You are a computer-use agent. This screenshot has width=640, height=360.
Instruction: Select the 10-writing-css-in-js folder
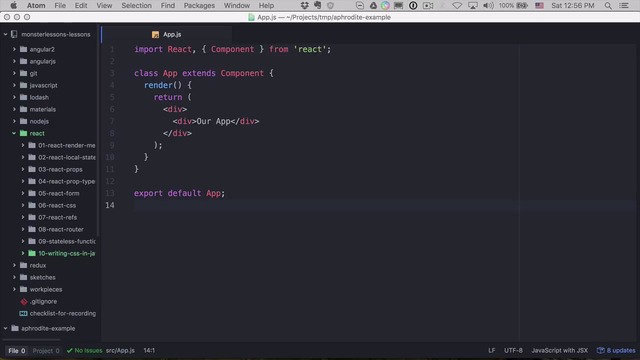pyautogui.click(x=67, y=253)
